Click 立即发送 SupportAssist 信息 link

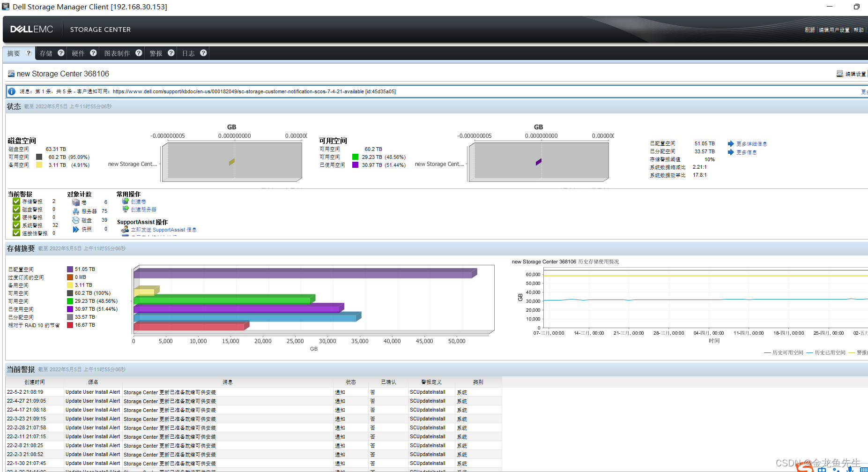163,230
